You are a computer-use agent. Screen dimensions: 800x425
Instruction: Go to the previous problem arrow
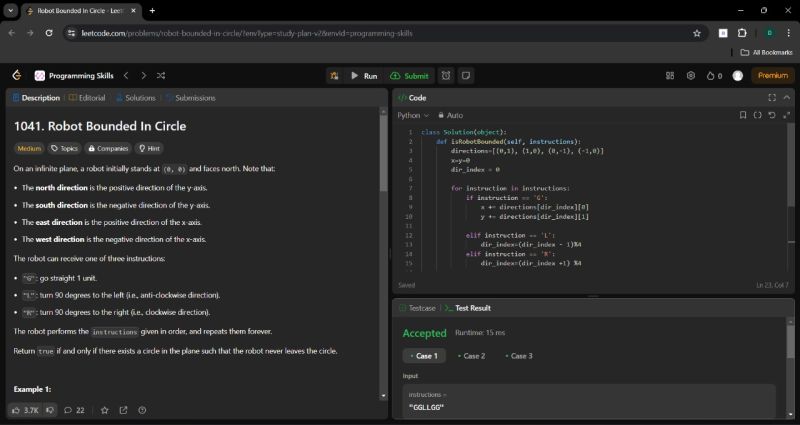tap(126, 76)
